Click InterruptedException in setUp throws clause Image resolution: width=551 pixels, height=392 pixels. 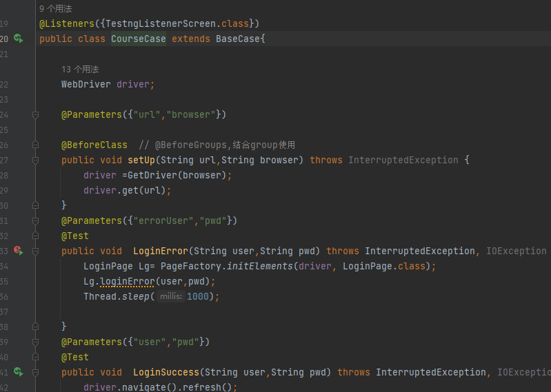403,160
